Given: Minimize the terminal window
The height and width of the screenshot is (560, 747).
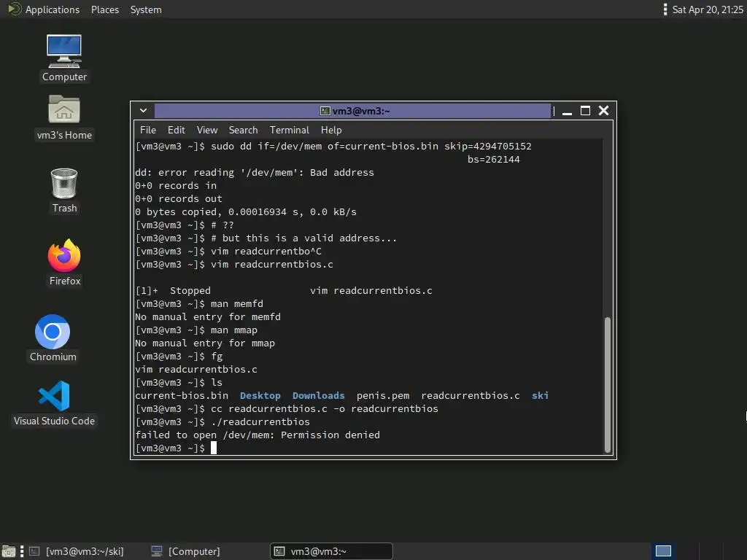Looking at the screenshot, I should tap(567, 111).
